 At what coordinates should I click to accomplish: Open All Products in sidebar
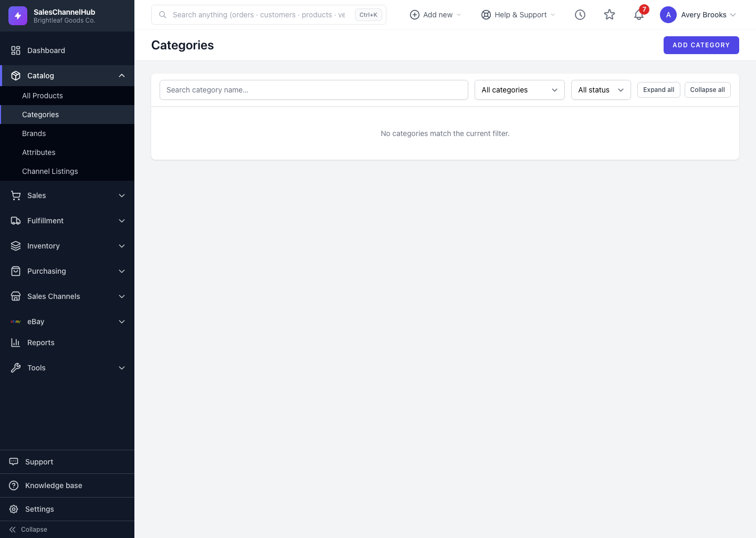67,96
